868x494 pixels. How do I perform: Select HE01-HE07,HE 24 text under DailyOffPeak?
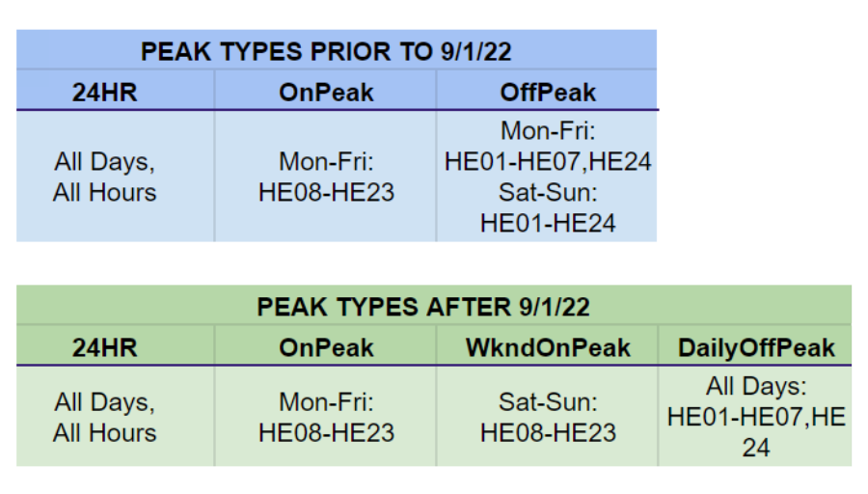click(x=756, y=432)
